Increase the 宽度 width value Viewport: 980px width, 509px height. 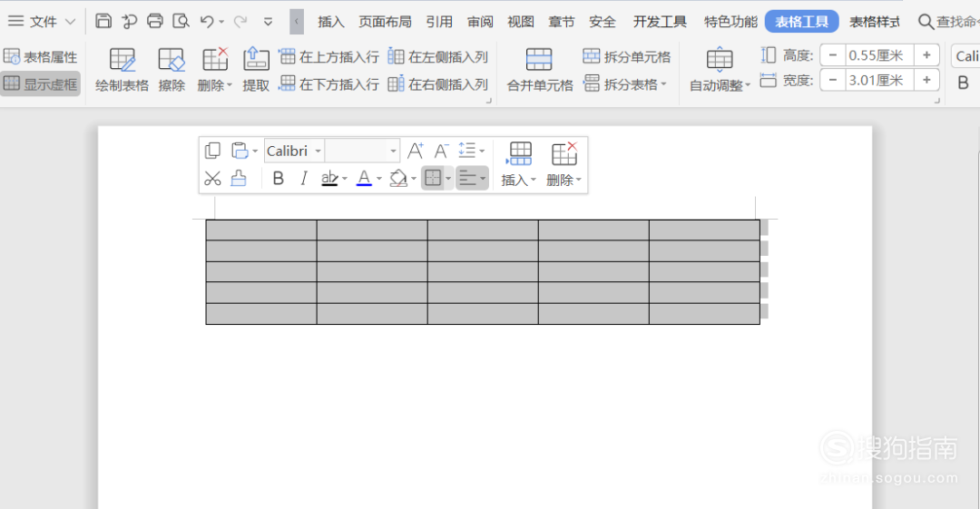coord(926,80)
